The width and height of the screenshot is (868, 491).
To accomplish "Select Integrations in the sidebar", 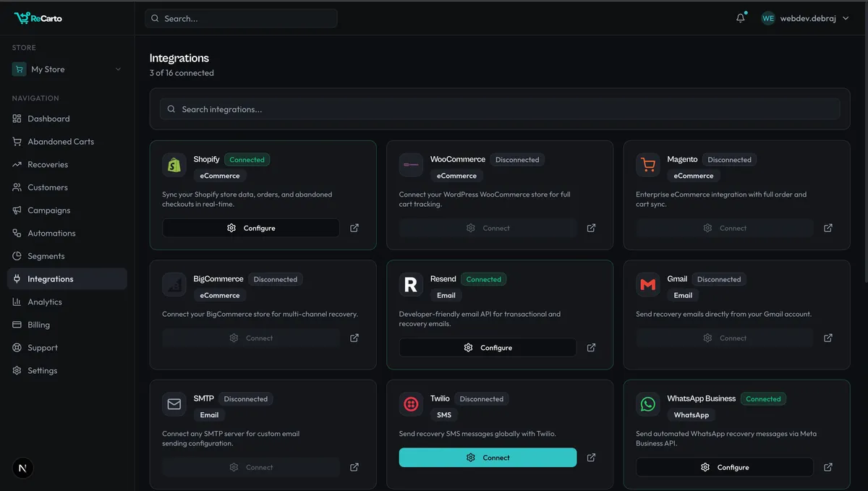I will (x=67, y=279).
